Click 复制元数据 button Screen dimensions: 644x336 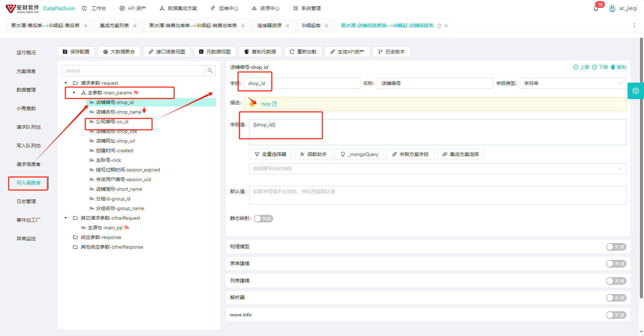[x=260, y=52]
